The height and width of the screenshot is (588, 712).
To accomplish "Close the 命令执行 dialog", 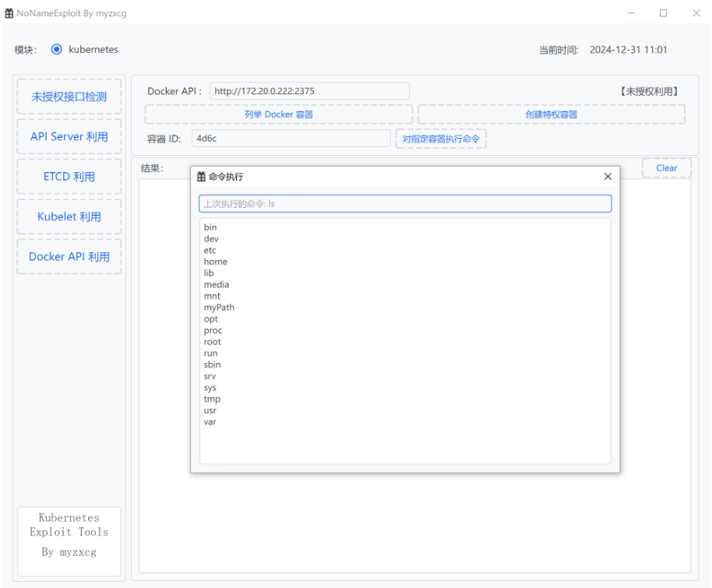I will tap(608, 176).
